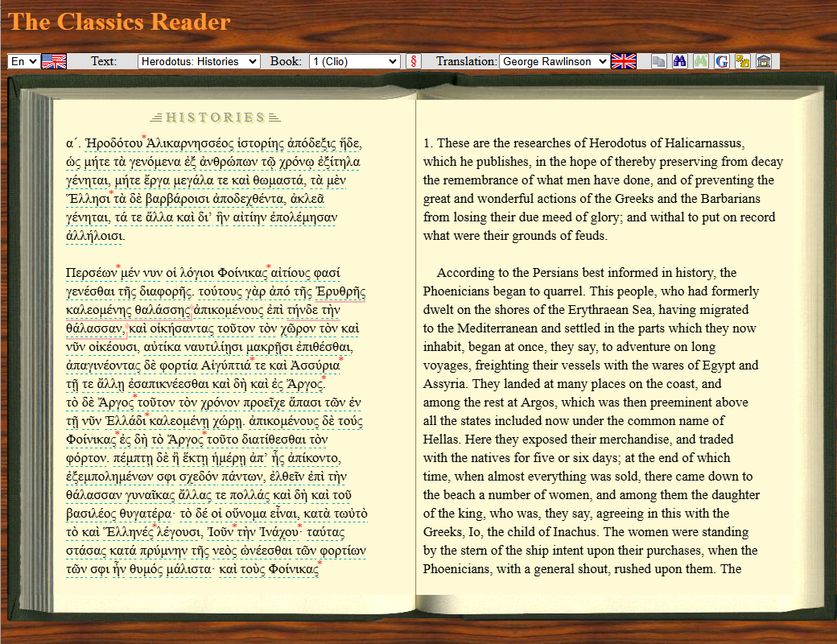Screen dimensions: 837x644
Task: Click the red asterisk after Ἕλλησι
Action: 112,193
